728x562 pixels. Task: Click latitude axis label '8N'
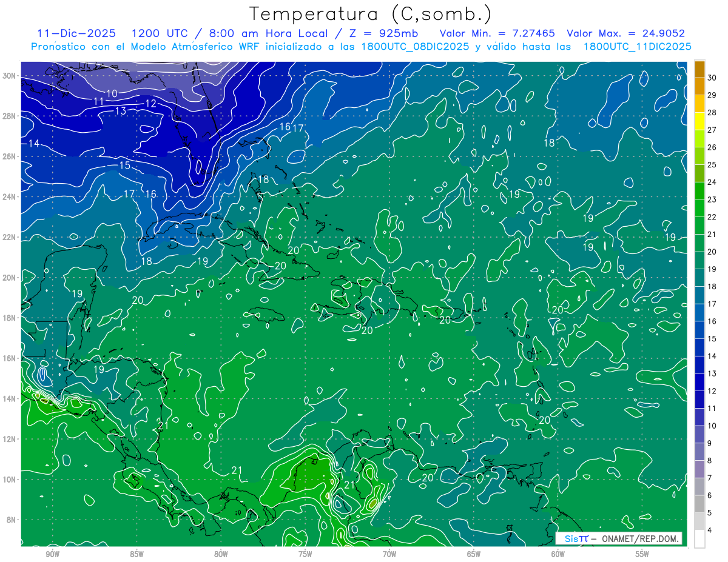click(x=12, y=520)
